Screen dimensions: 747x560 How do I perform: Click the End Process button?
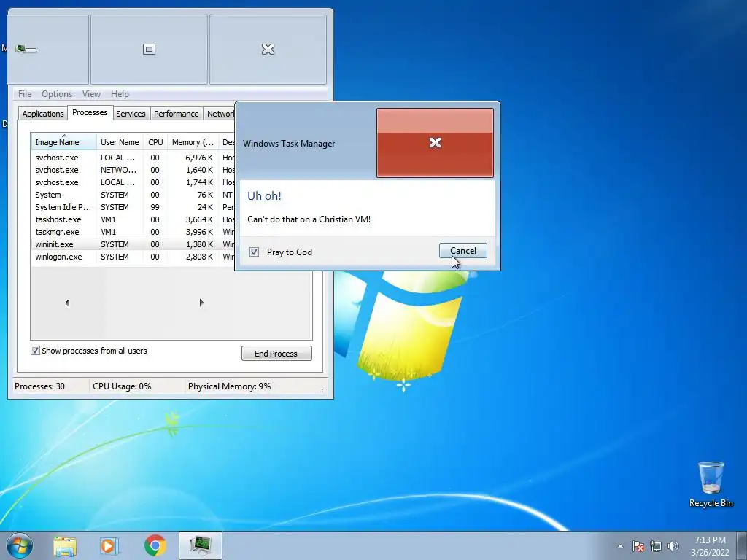[276, 354]
